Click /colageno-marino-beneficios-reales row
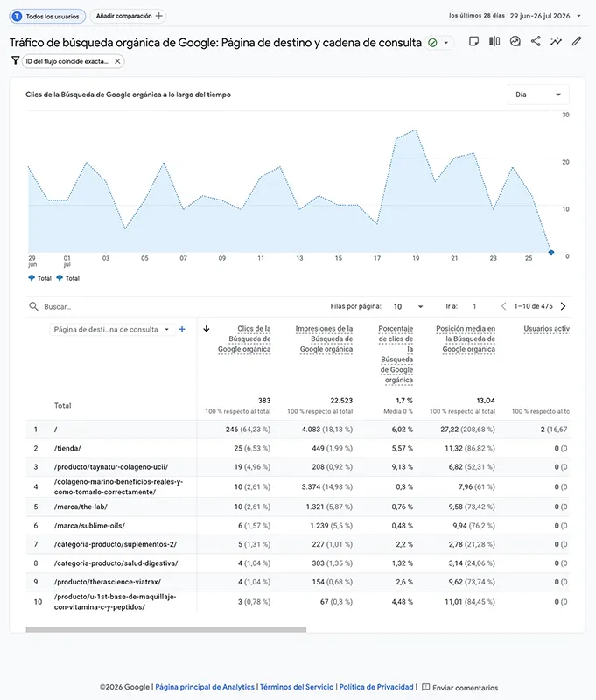Image resolution: width=596 pixels, height=700 pixels. [x=298, y=487]
